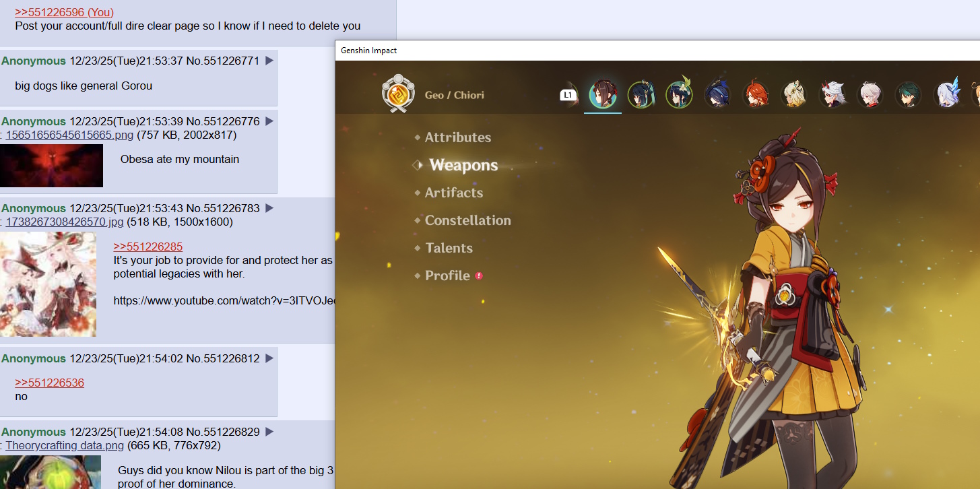Click the timestamp 12/23/25(Tue)21:54:08
Image resolution: width=980 pixels, height=489 pixels.
click(x=127, y=432)
